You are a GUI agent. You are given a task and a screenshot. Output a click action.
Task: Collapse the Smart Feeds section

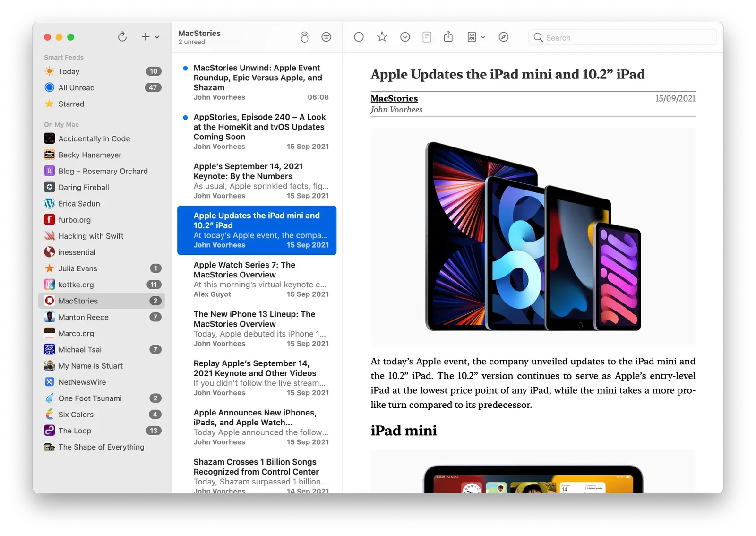click(63, 57)
